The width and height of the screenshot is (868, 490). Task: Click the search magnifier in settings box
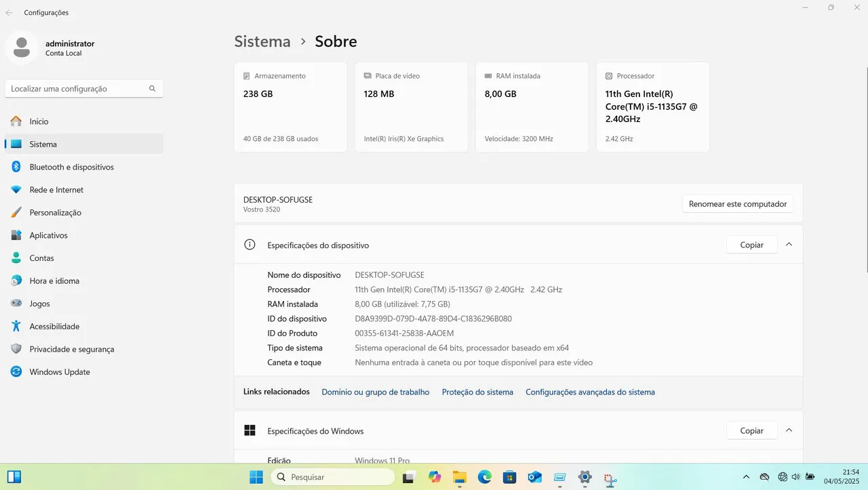point(153,89)
